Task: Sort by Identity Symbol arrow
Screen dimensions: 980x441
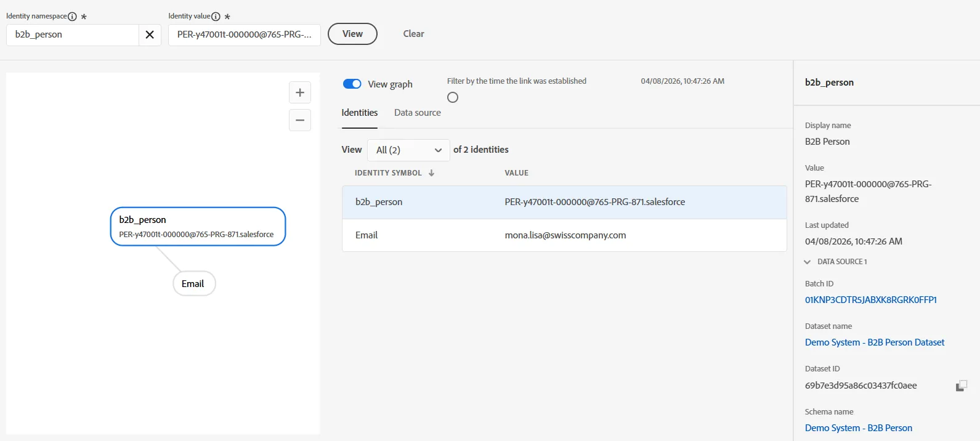Action: (431, 173)
